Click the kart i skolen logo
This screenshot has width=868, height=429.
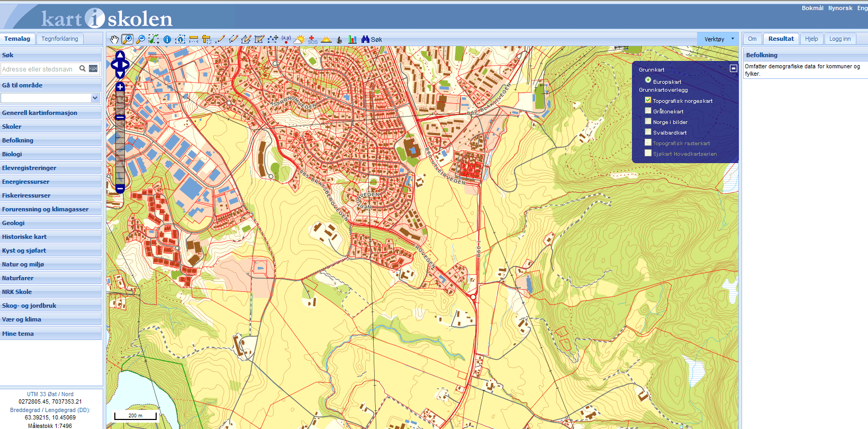pyautogui.click(x=107, y=19)
